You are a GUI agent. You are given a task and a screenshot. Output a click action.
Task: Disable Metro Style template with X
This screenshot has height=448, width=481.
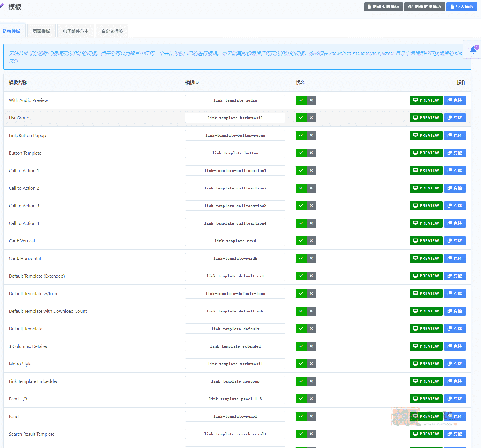coord(311,364)
